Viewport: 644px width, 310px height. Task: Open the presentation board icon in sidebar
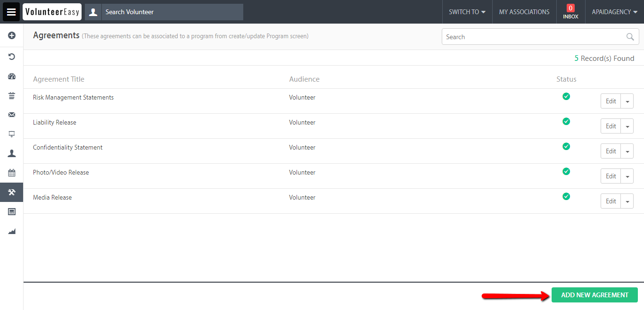(x=12, y=134)
